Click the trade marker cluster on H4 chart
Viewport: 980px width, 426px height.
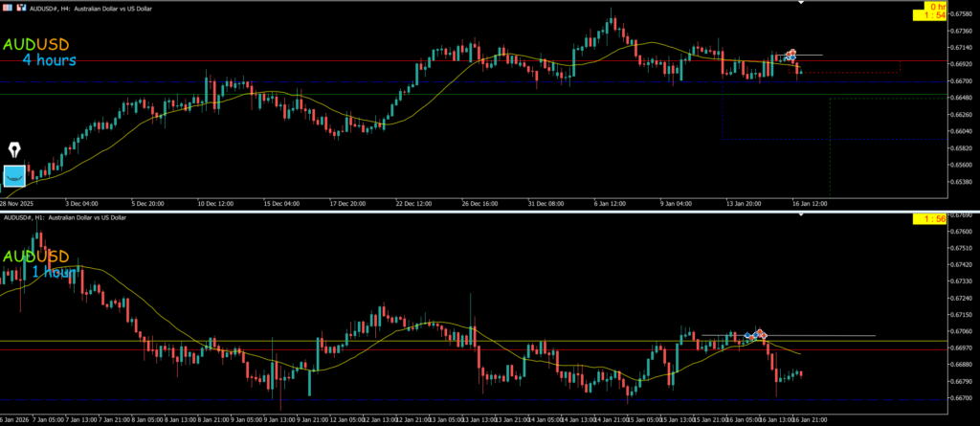(789, 56)
